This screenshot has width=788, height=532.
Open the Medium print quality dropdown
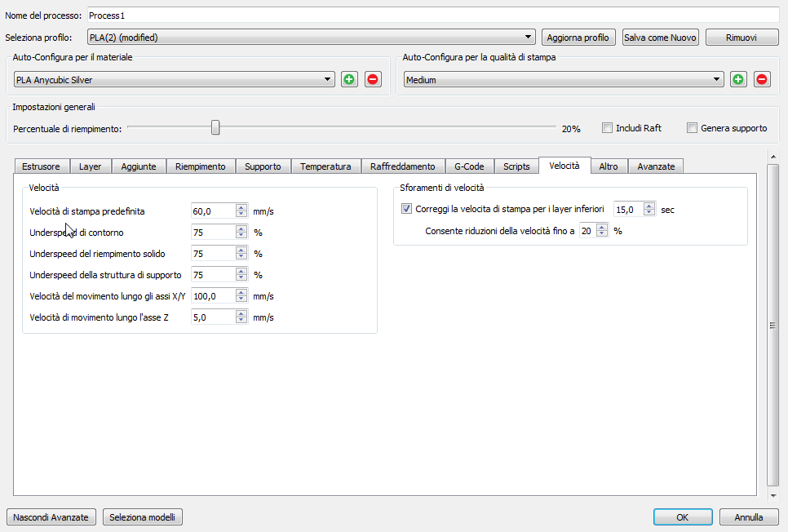[x=564, y=80]
